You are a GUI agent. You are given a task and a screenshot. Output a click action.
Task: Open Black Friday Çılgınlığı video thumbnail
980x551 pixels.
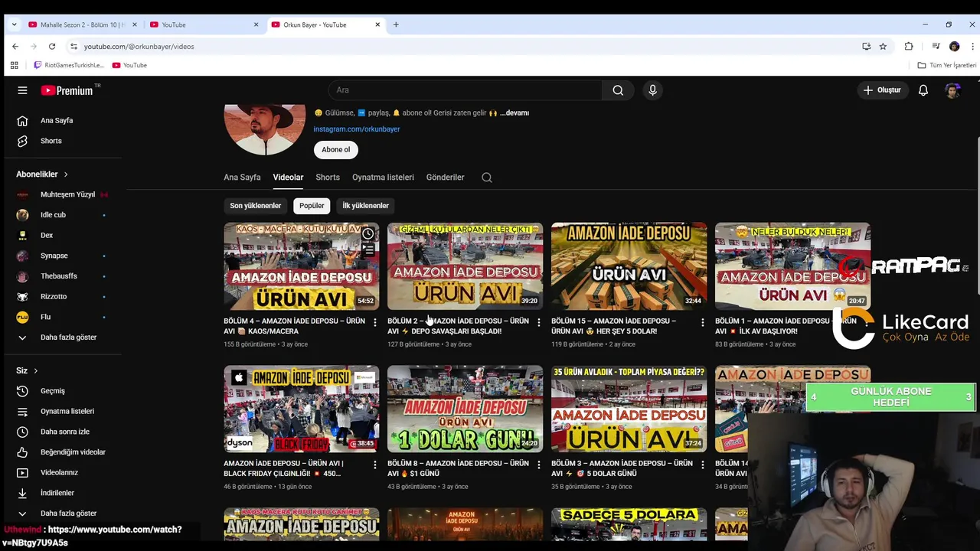302,409
